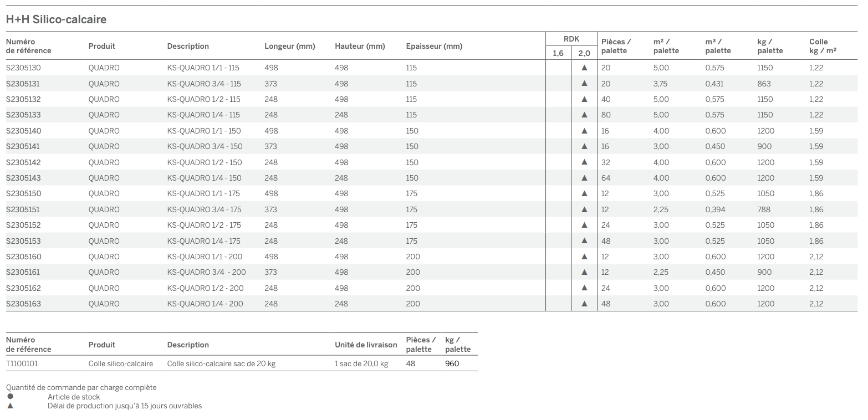868x420 pixels.
Task: Click the triangle marker in row S2305142
Action: tap(584, 162)
